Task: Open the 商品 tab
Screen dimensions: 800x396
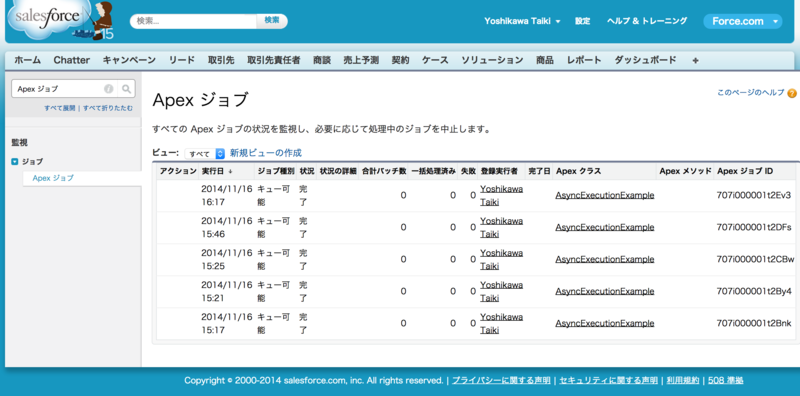Action: (545, 60)
